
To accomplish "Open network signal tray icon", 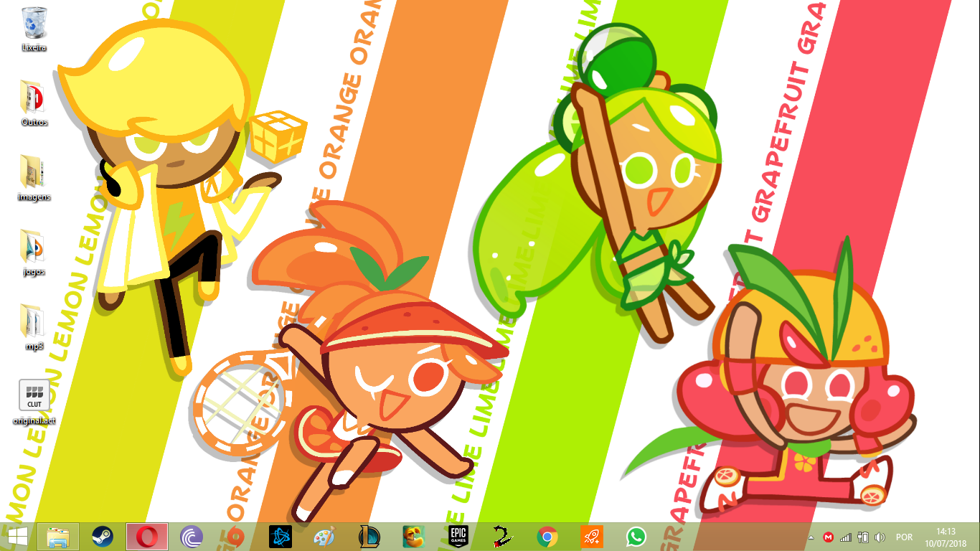I will [x=846, y=537].
